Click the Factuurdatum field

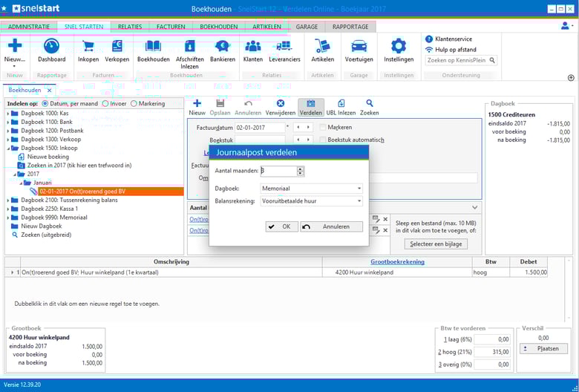pyautogui.click(x=260, y=128)
